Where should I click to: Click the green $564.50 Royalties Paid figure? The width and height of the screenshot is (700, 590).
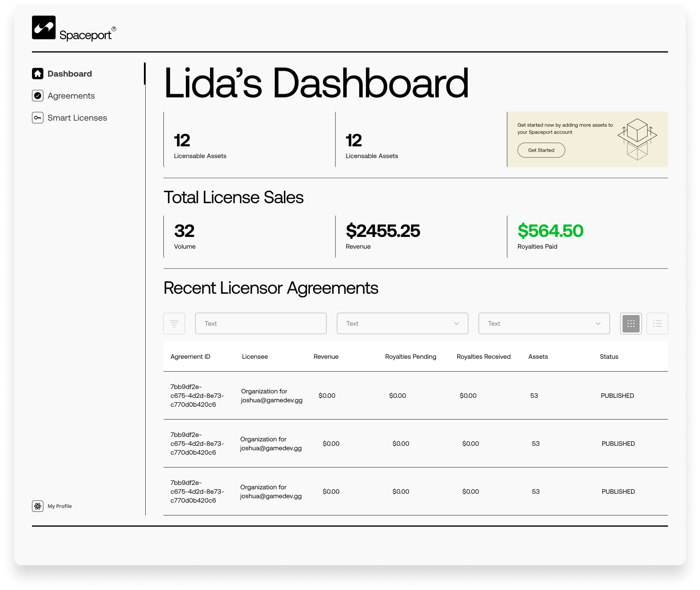tap(550, 231)
